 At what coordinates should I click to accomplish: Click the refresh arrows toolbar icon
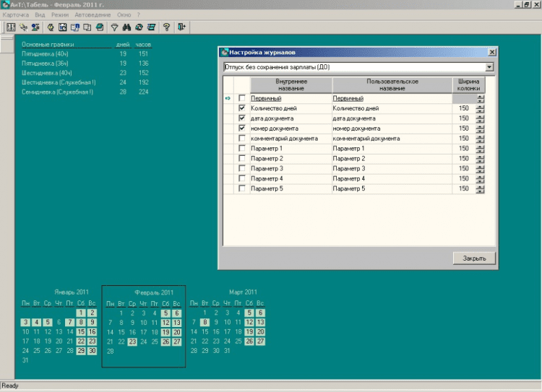139,27
